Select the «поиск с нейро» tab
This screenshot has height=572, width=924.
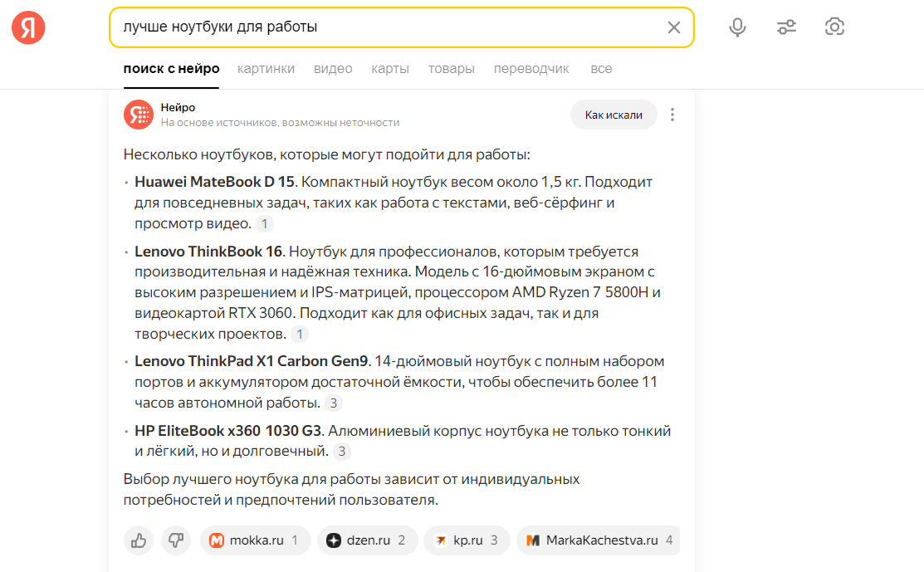(172, 69)
